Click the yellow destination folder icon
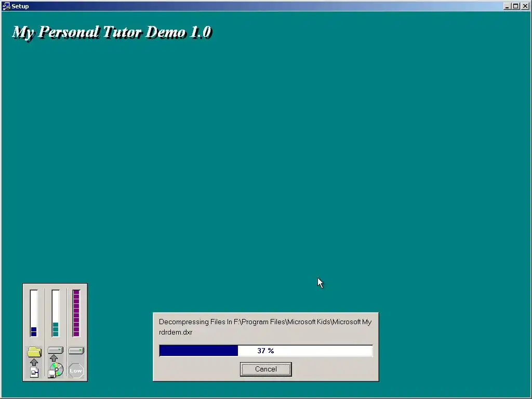The image size is (532, 399). coord(34,352)
